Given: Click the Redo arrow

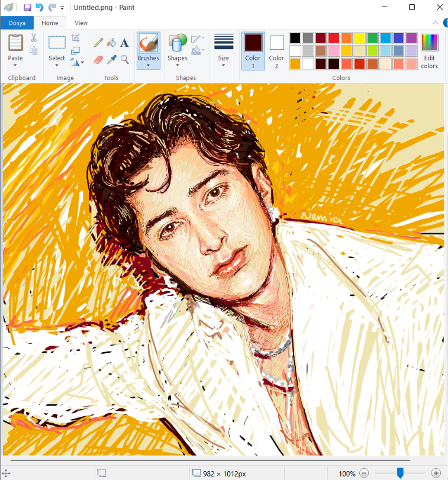Looking at the screenshot, I should [52, 7].
